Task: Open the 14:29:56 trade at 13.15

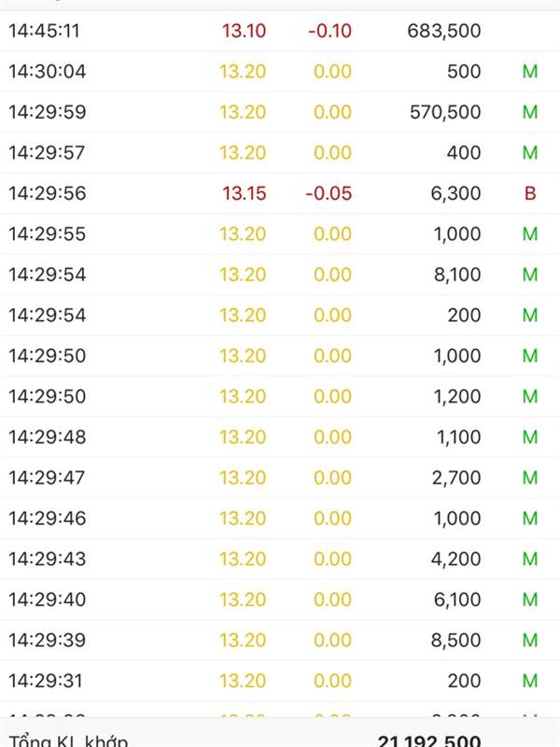Action: coord(280,193)
